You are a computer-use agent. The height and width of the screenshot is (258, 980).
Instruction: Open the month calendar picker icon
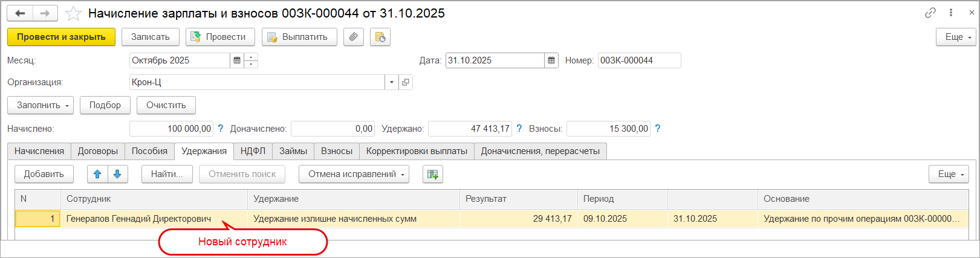pyautogui.click(x=237, y=60)
